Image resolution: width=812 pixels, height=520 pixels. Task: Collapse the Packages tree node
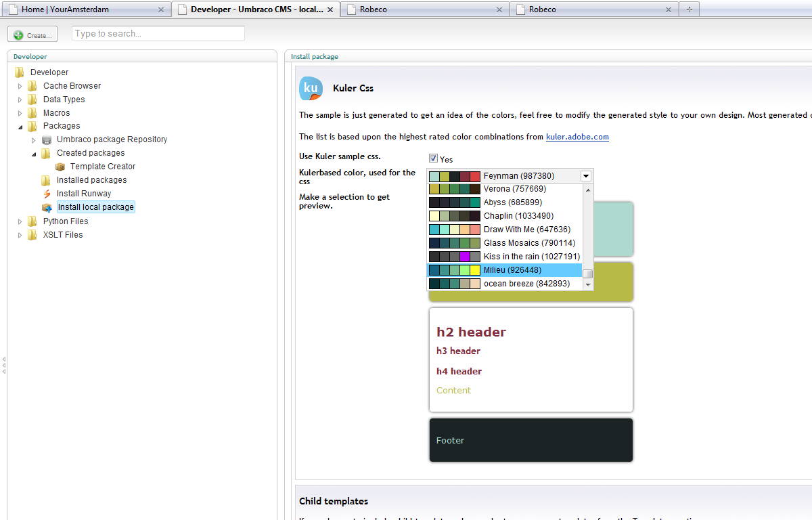[x=20, y=127]
